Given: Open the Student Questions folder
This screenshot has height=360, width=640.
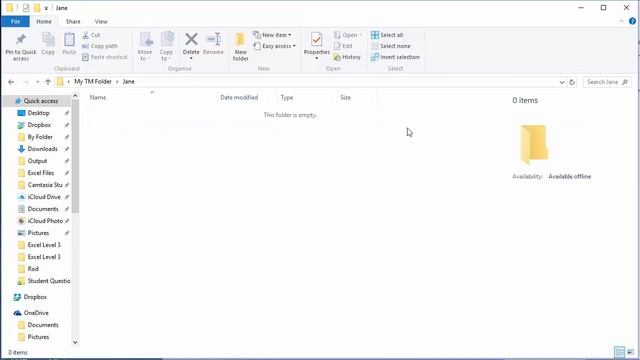Looking at the screenshot, I should (49, 281).
